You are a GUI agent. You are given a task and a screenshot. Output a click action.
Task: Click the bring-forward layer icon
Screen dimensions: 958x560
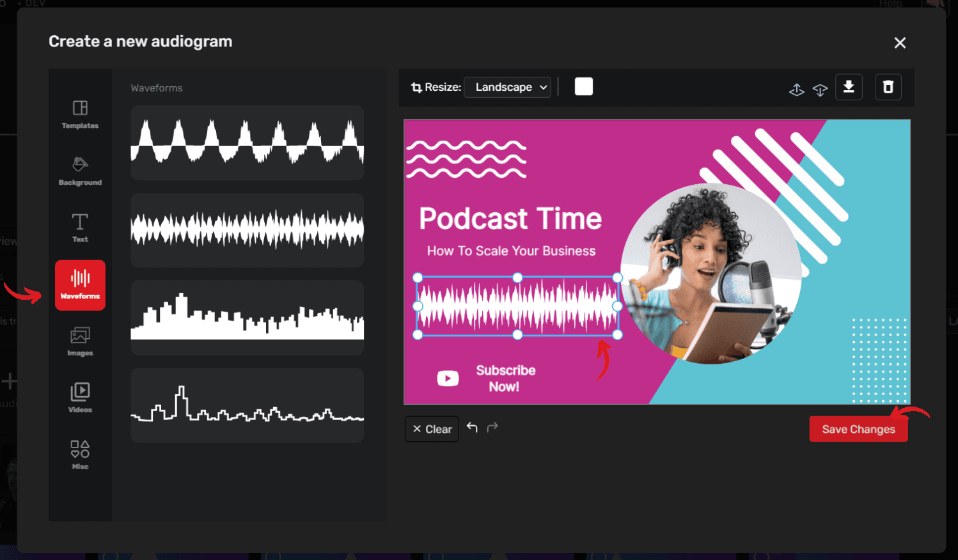coord(797,90)
